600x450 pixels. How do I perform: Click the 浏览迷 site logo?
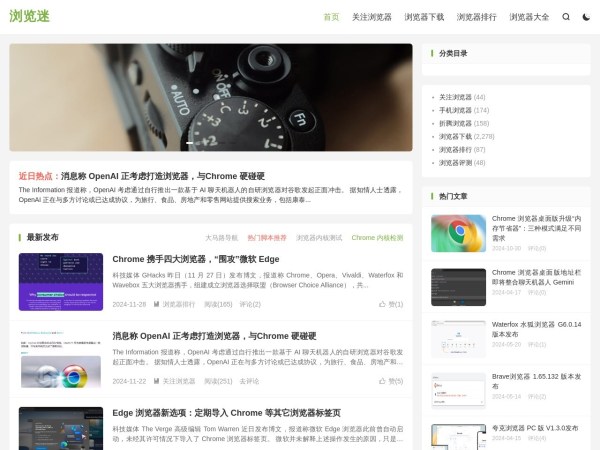click(30, 17)
